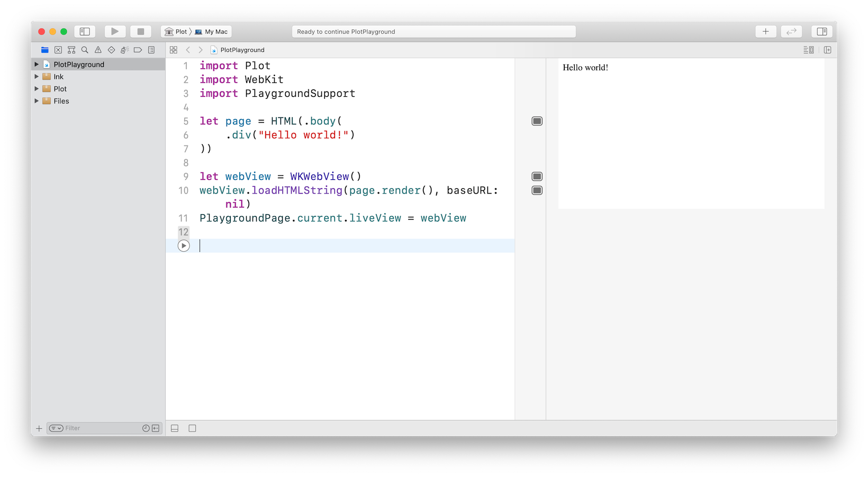
Task: Go back in editor history
Action: [x=188, y=50]
